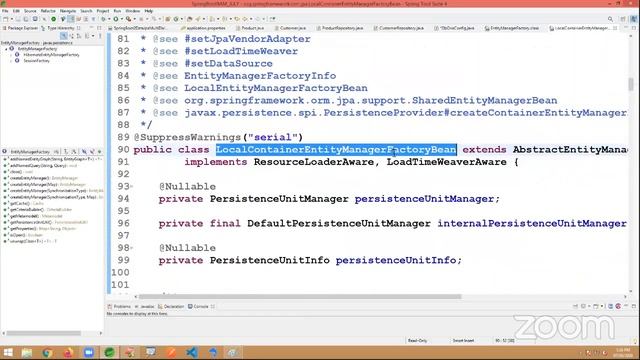Open the Customer.java editor tab
The image size is (640, 360).
[x=291, y=28]
